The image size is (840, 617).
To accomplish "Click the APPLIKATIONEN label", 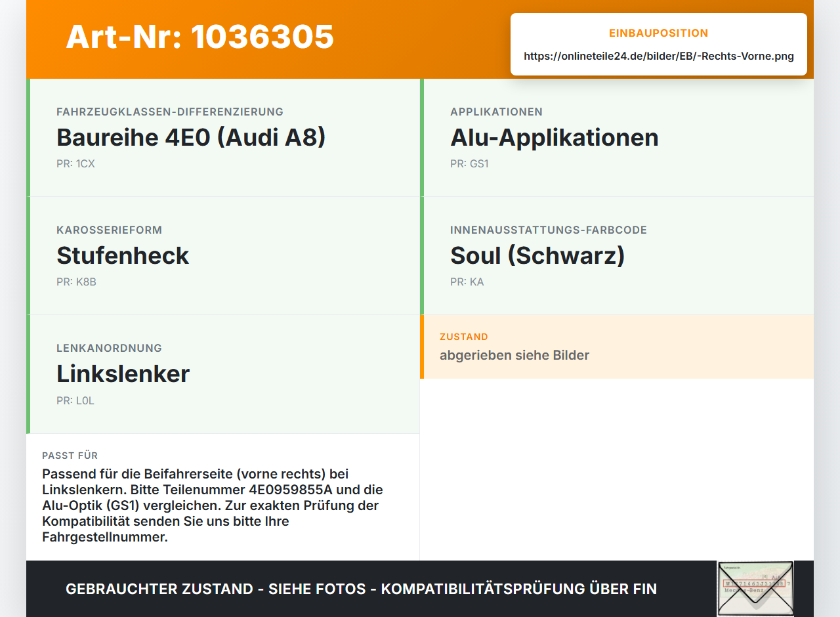I will 496,112.
